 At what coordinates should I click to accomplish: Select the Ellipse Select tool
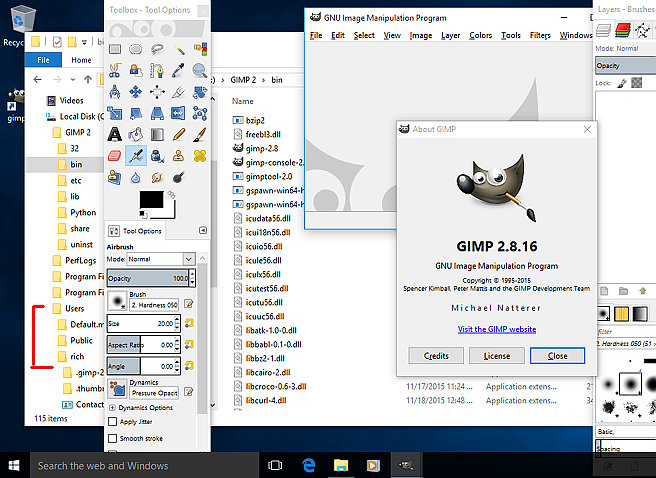pos(136,49)
